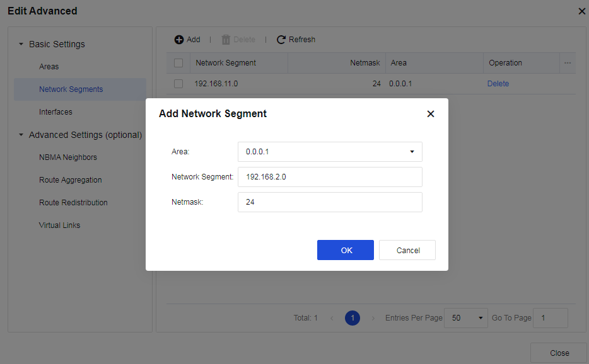The height and width of the screenshot is (364, 589).
Task: Click the Netmask input field
Action: (x=330, y=202)
